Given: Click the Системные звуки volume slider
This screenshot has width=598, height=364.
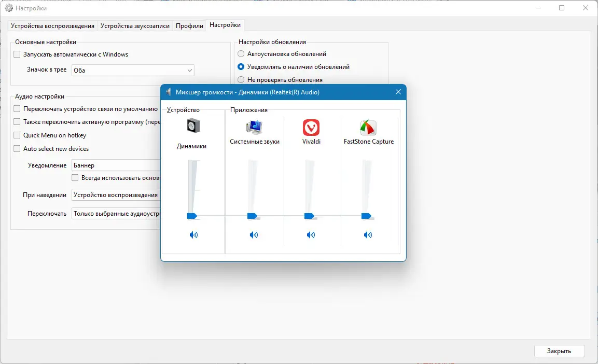Looking at the screenshot, I should pyautogui.click(x=253, y=216).
